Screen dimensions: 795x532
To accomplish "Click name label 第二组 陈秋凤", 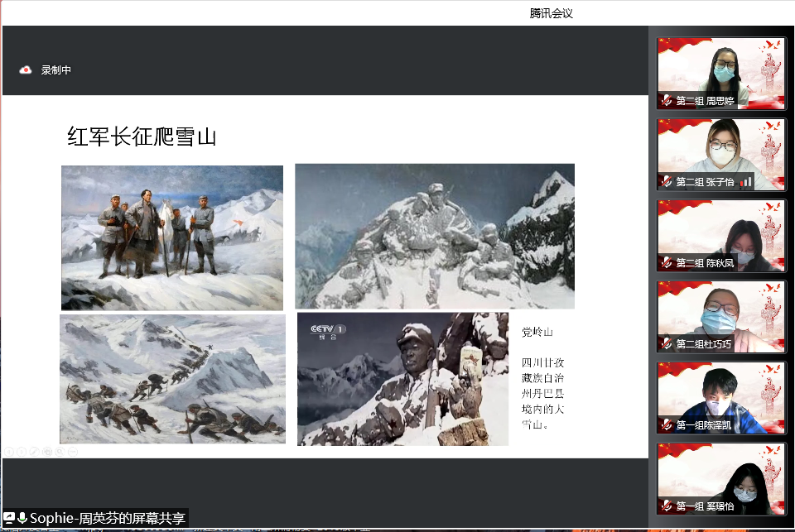I will click(706, 263).
